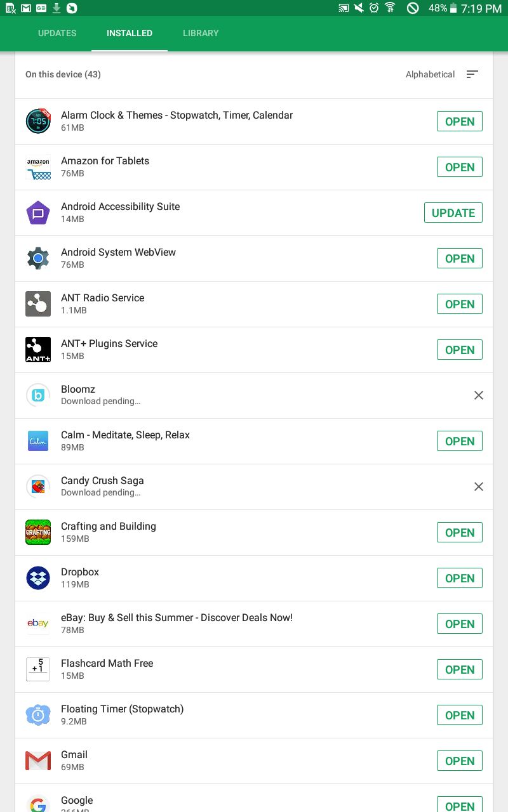Change the Alphabetical sort option

pos(430,74)
